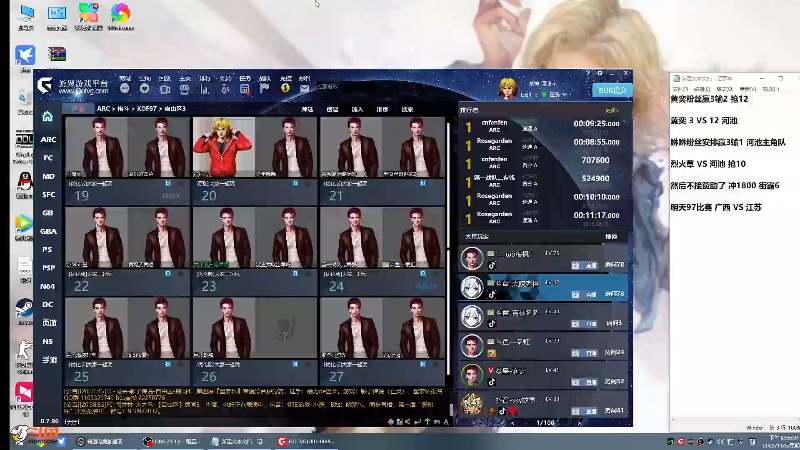Open penguin QQ icon on desktop
The height and width of the screenshot is (450, 800).
[24, 183]
